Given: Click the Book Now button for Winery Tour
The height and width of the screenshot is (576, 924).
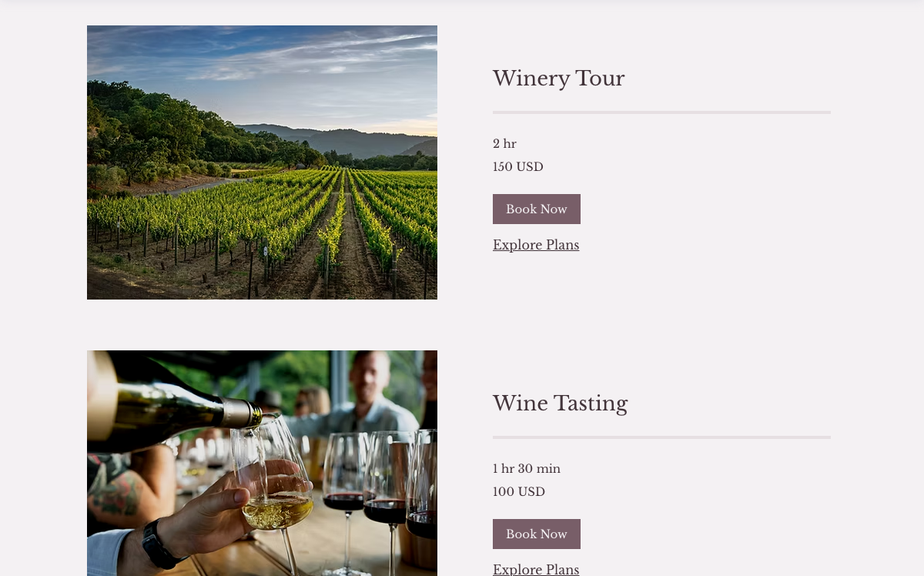Looking at the screenshot, I should [536, 209].
